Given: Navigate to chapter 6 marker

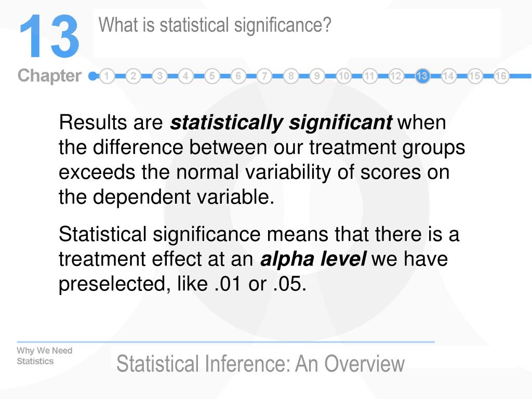Looking at the screenshot, I should pos(238,76).
